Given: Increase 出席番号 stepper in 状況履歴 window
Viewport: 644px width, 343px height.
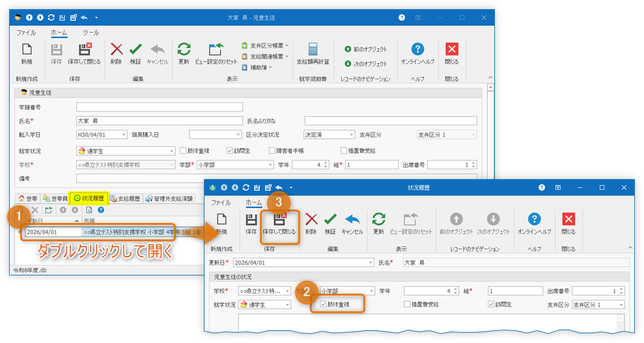Looking at the screenshot, I should [x=621, y=289].
